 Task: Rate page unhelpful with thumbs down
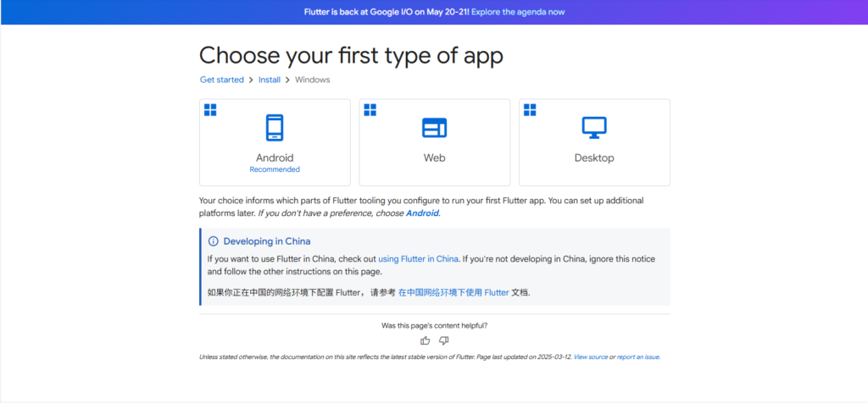444,340
